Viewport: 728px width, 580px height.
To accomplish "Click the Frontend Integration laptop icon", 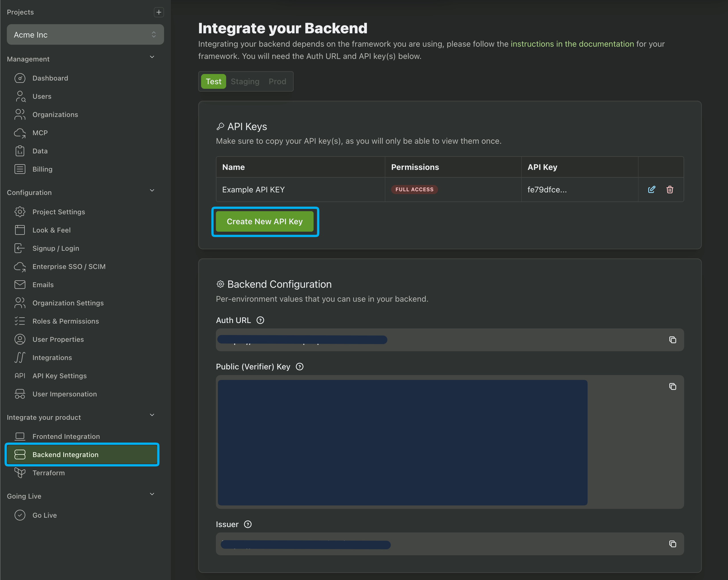I will pos(20,437).
